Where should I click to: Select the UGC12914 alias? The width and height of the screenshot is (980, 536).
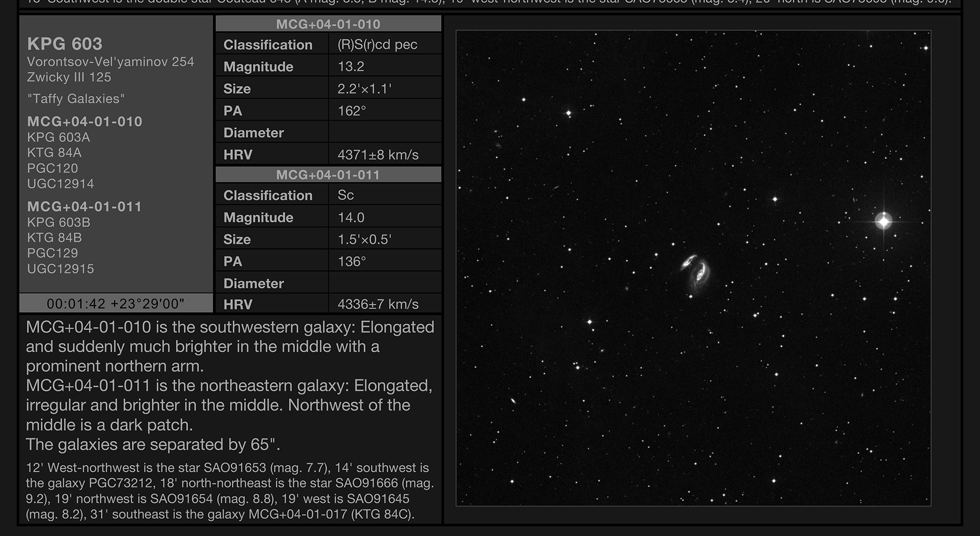point(61,184)
